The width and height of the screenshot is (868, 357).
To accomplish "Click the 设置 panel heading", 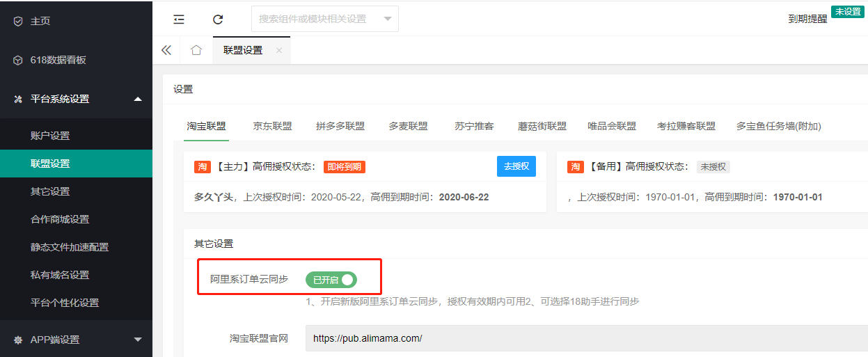I will pyautogui.click(x=183, y=89).
